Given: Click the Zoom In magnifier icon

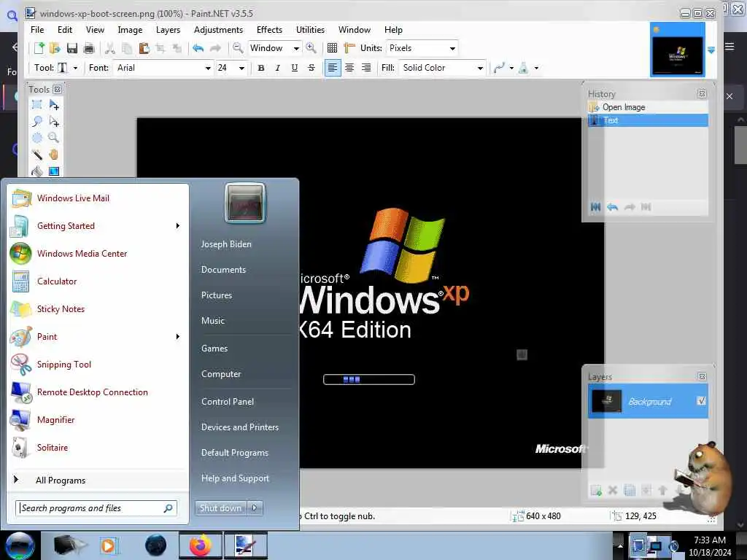Looking at the screenshot, I should [x=311, y=47].
